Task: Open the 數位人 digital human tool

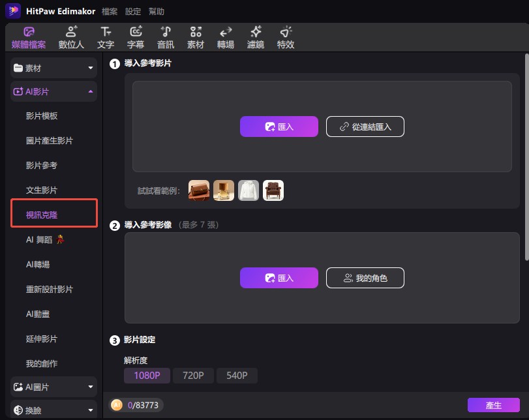Action: 71,37
